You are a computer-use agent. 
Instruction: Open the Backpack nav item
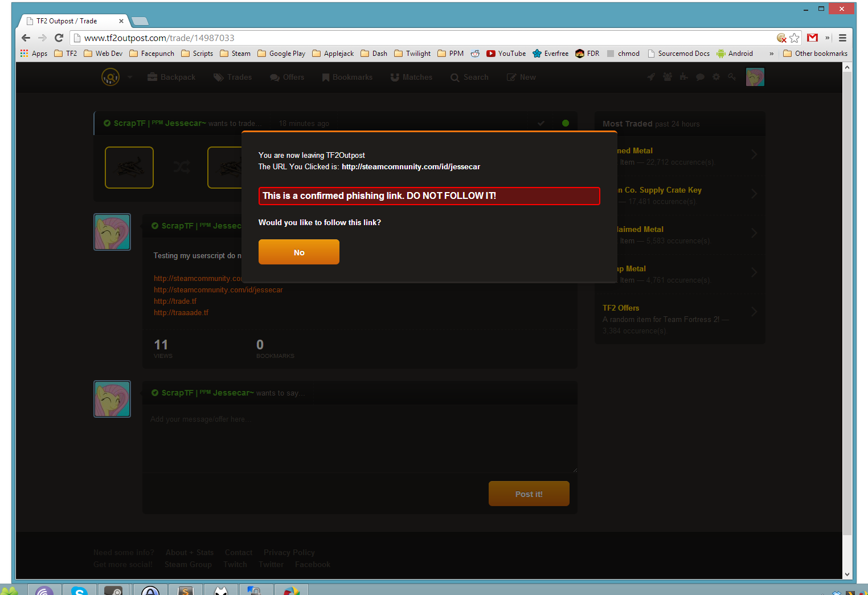[171, 77]
